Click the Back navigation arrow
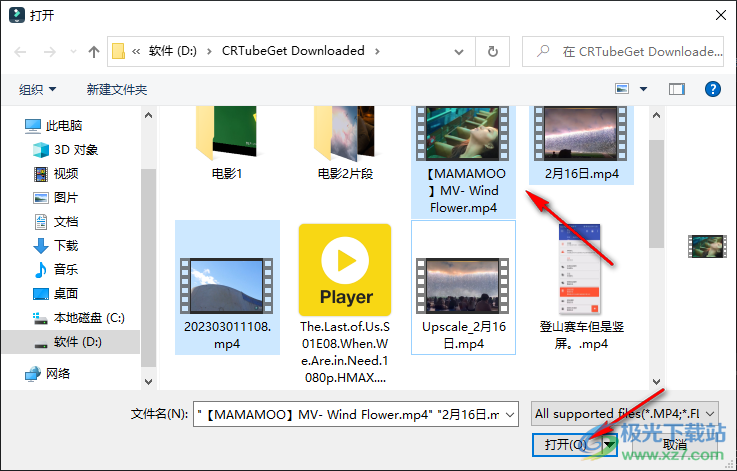The width and height of the screenshot is (737, 471). (x=21, y=51)
